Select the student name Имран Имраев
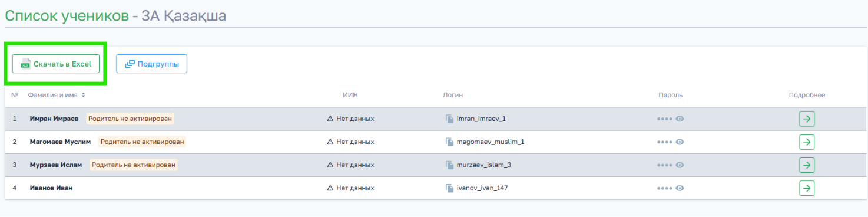868x217 pixels. click(54, 119)
